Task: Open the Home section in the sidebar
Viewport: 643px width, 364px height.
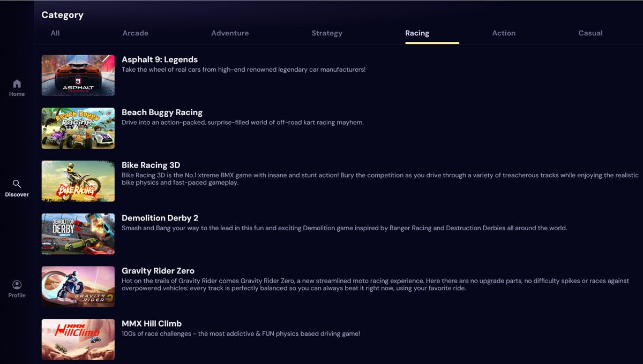Action: tap(17, 87)
